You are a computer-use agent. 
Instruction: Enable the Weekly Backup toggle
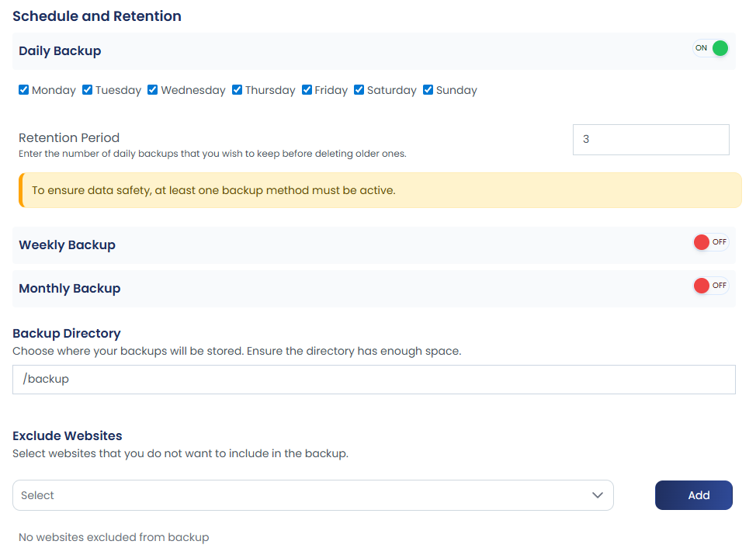point(711,242)
